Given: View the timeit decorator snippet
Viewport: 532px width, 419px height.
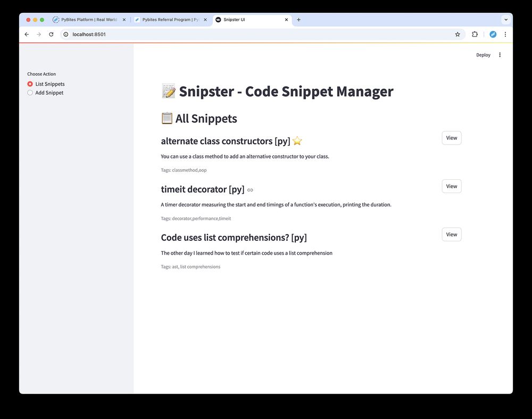Looking at the screenshot, I should click(x=451, y=186).
